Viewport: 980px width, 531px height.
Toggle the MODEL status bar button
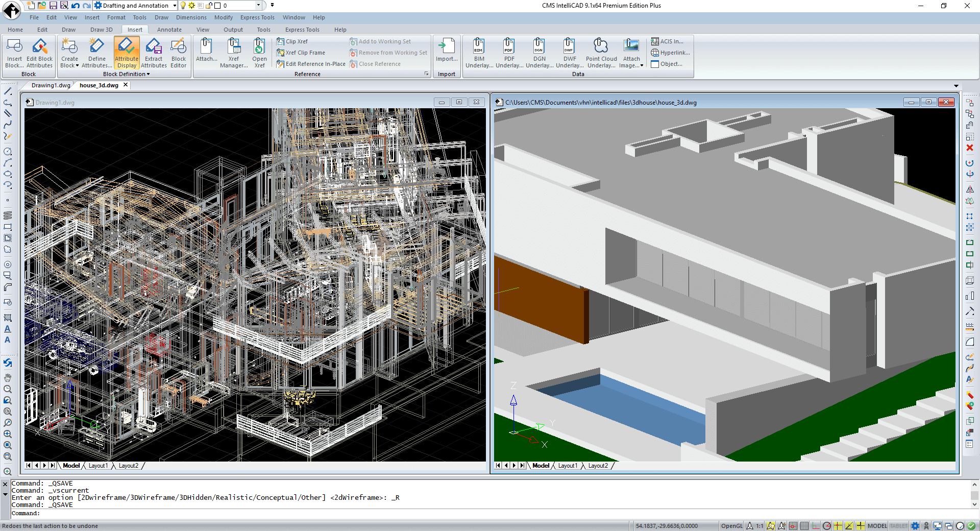tap(877, 526)
